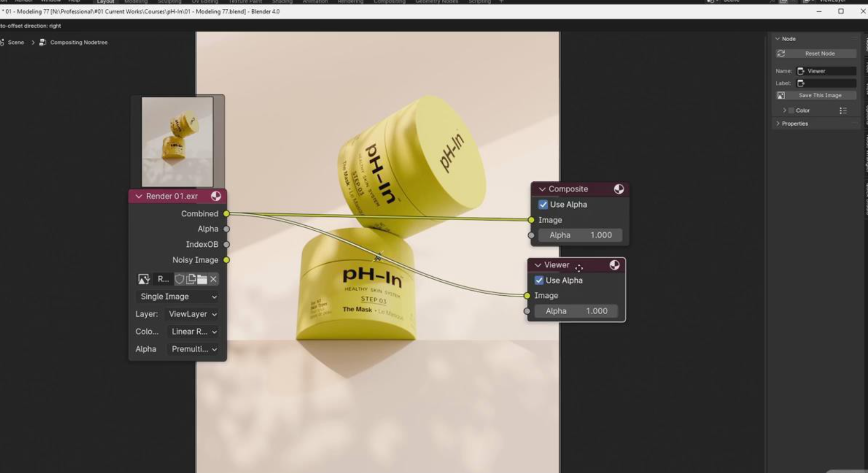Switch to the Layout workspace tab
This screenshot has width=868, height=473.
(105, 2)
